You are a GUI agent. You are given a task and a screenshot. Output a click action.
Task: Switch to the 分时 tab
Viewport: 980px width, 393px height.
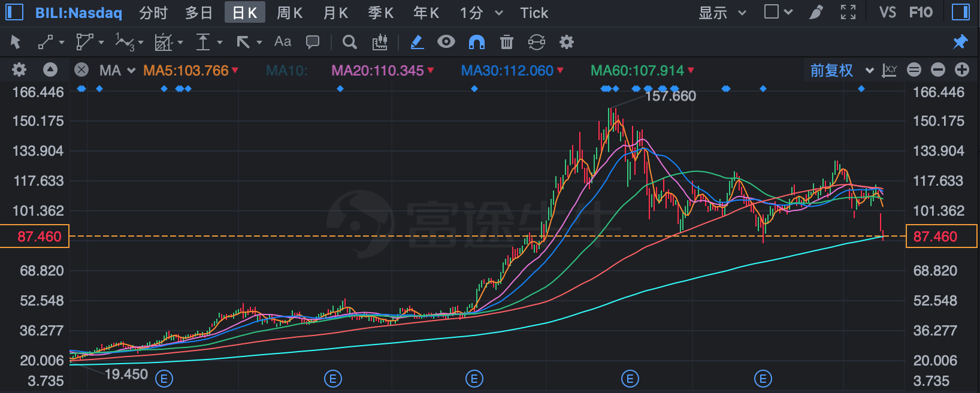(x=153, y=13)
